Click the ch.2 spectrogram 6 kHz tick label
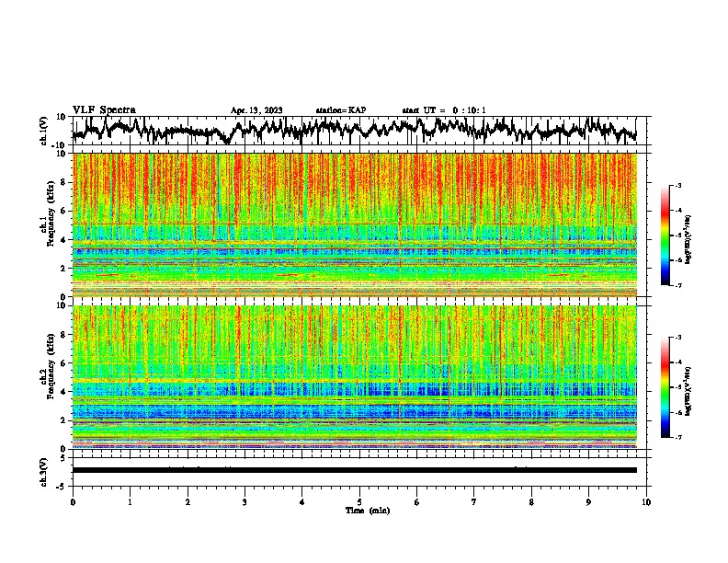This screenshot has width=728, height=563. point(63,363)
